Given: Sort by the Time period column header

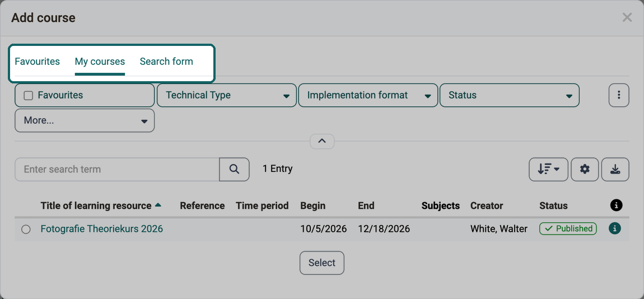Looking at the screenshot, I should [x=262, y=205].
